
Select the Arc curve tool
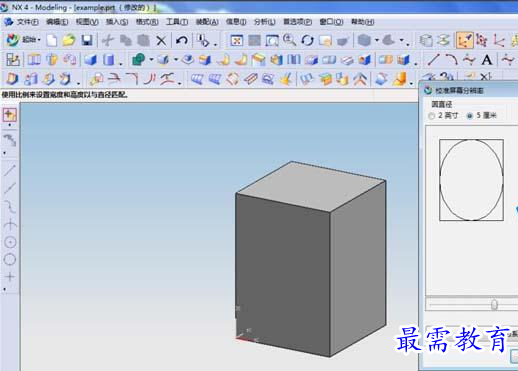(451, 60)
